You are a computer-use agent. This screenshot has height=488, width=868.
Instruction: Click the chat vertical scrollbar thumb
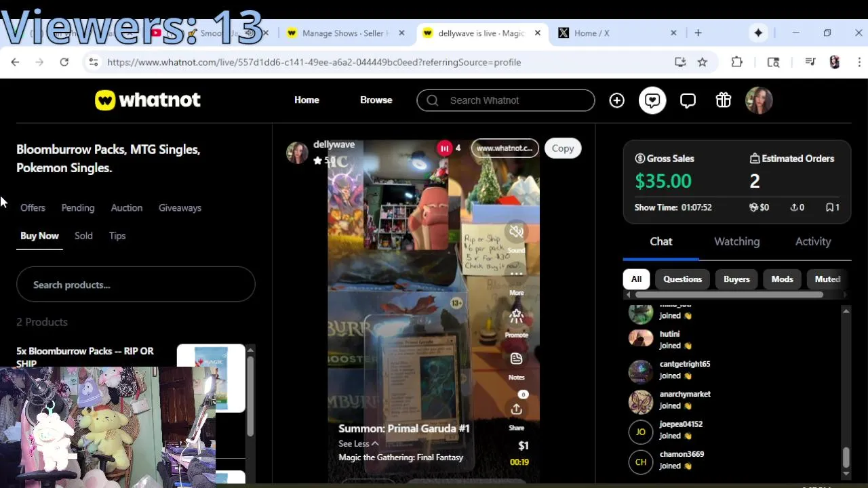click(x=846, y=458)
